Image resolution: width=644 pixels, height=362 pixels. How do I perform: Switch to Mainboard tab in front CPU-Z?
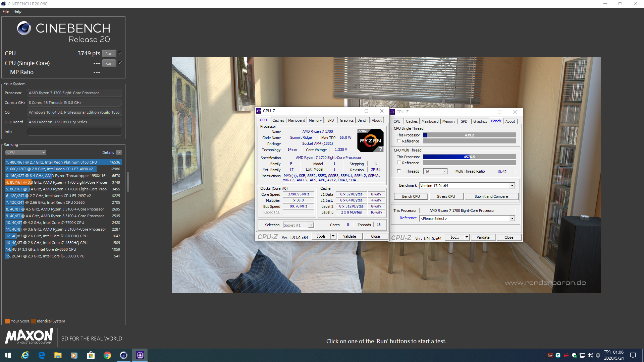[x=297, y=120]
